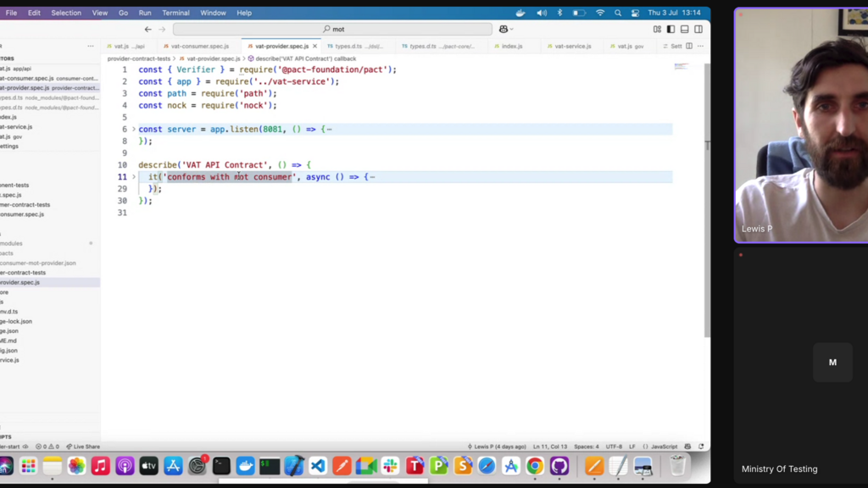Click the volume icon in menu bar
Image resolution: width=868 pixels, height=488 pixels.
542,13
